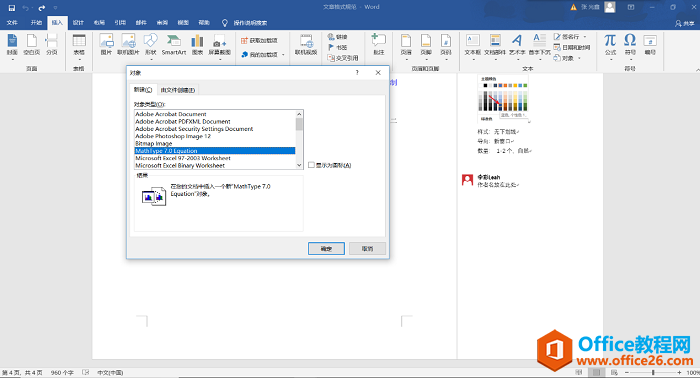Select Microsoft Excel Binary Worksheet entry
Viewport: 700px width, 378px height.
[215, 166]
